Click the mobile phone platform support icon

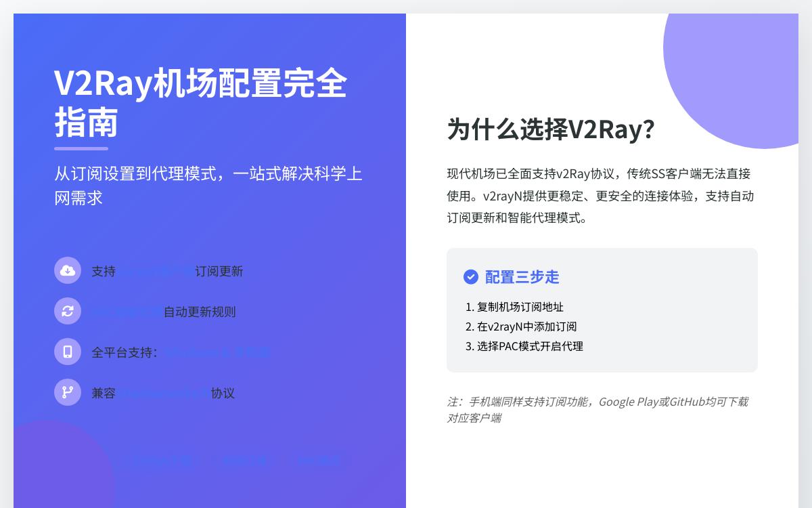pyautogui.click(x=68, y=352)
